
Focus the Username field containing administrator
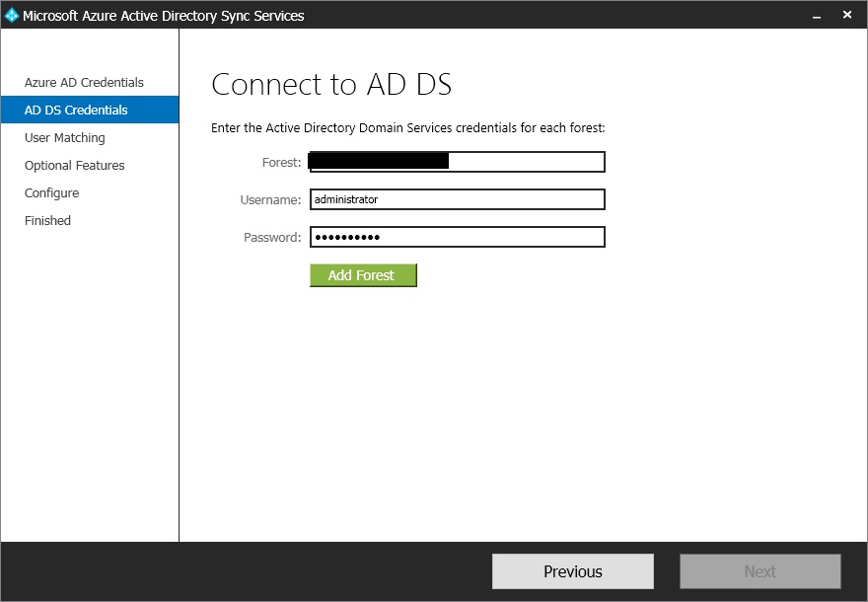(457, 199)
